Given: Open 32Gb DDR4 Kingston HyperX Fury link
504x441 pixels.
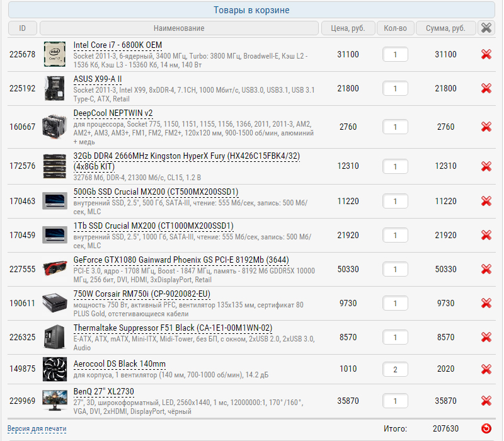Looking at the screenshot, I should [x=186, y=161].
